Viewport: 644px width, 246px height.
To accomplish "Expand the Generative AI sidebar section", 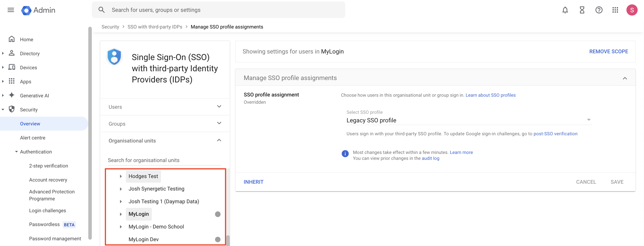I will coord(3,95).
